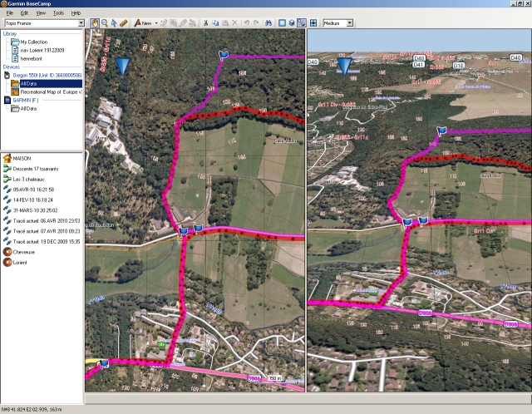Select the Descente 17 tournants route

(x=36, y=169)
